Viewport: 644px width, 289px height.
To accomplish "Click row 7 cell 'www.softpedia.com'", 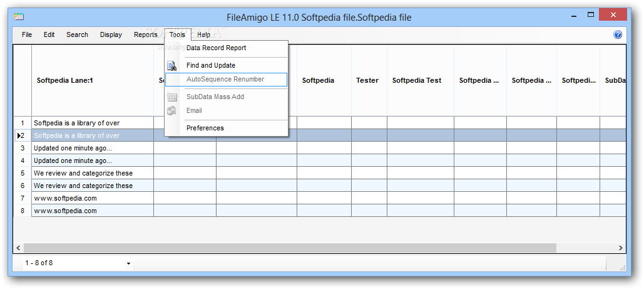I will click(93, 199).
